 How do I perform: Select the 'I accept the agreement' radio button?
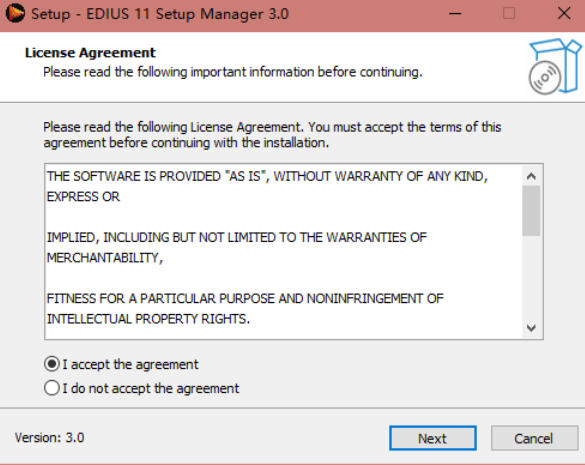tap(51, 364)
